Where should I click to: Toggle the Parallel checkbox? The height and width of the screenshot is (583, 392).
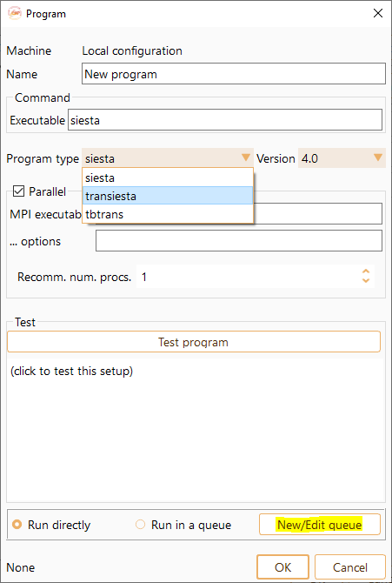(x=18, y=191)
